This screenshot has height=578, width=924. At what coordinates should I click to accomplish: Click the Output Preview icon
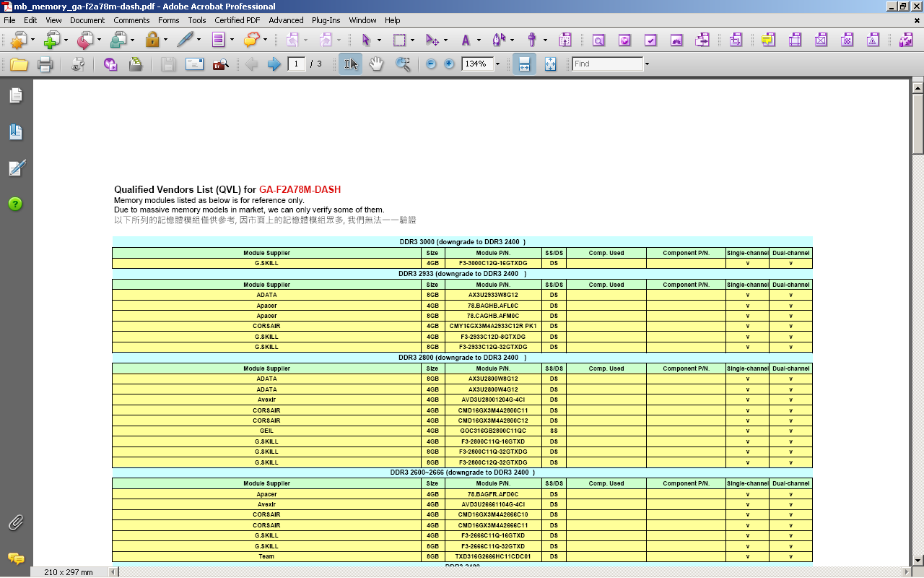(598, 40)
